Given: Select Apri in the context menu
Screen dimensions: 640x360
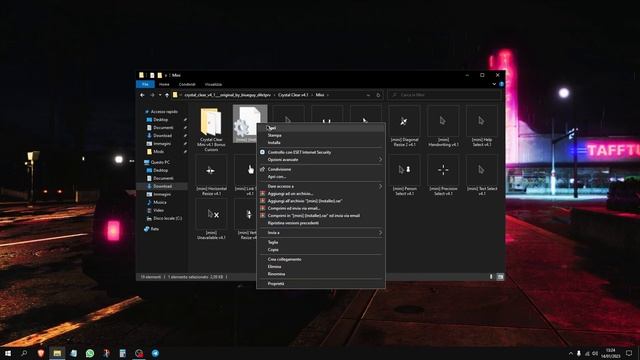Looking at the screenshot, I should tap(320, 128).
